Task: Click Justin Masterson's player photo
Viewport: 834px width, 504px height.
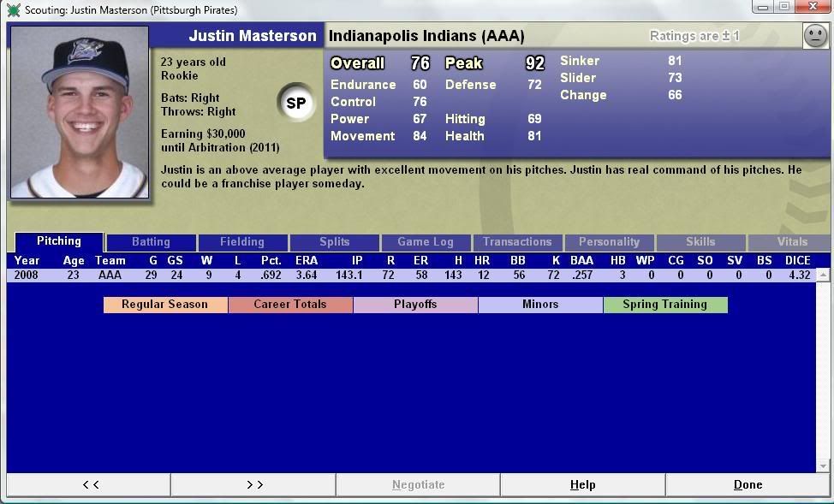Action: point(80,112)
